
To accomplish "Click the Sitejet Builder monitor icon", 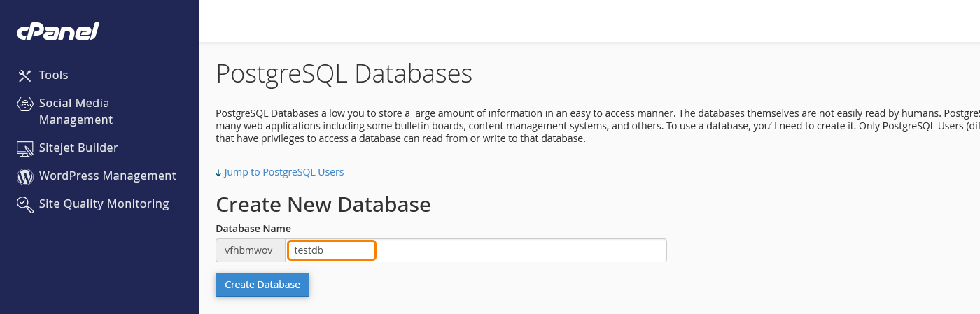I will click(25, 148).
